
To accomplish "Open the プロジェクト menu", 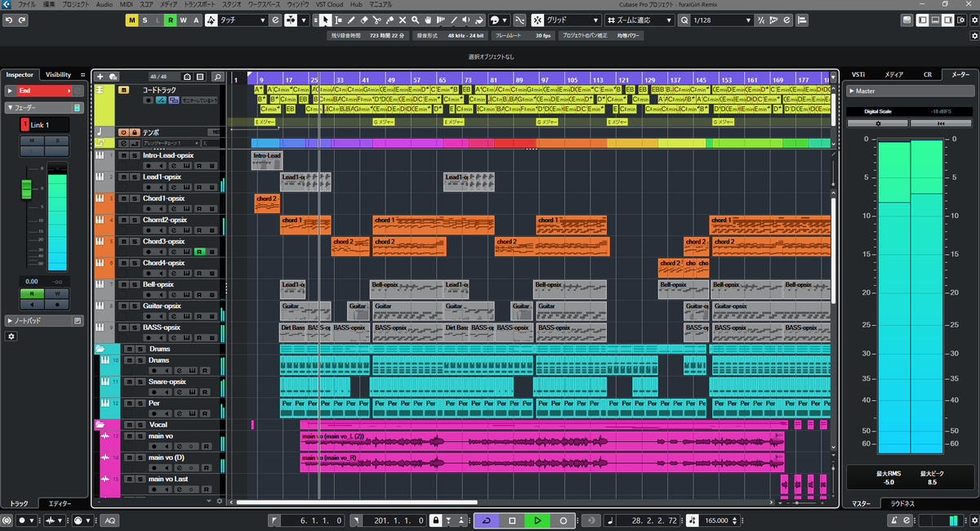I will (76, 4).
